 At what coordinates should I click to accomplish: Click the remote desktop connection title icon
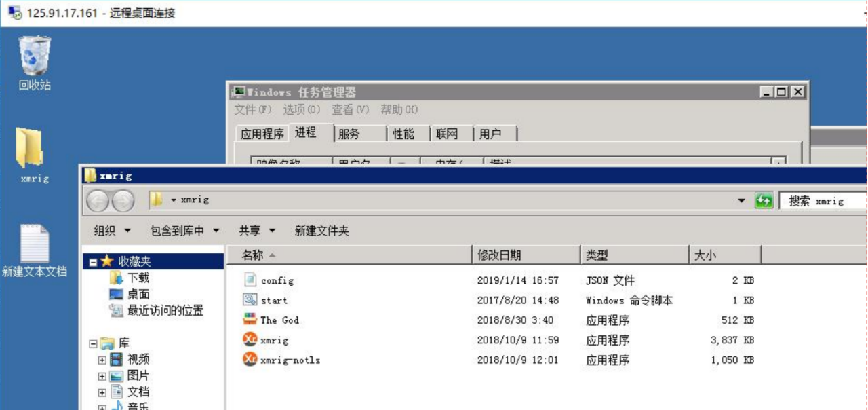15,13
